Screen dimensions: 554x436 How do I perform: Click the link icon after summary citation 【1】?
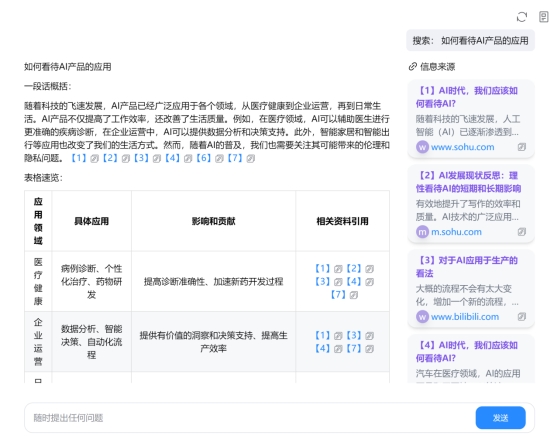(94, 159)
